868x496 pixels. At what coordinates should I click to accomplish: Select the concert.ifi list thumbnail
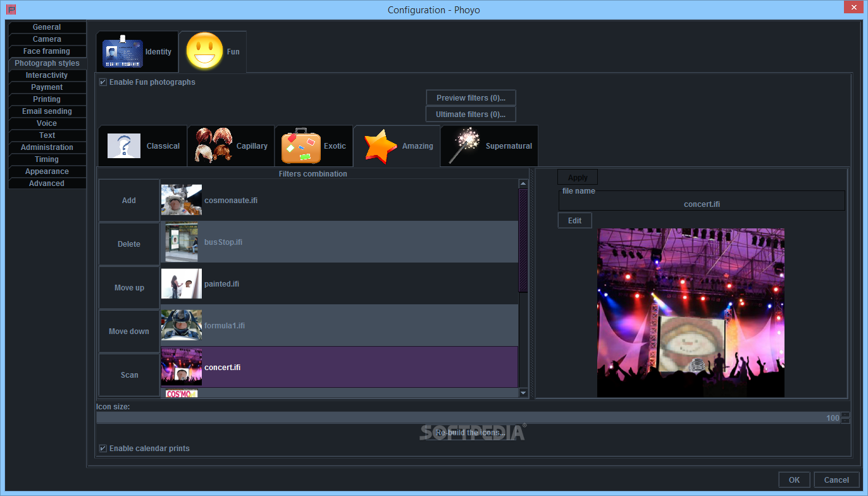(182, 367)
